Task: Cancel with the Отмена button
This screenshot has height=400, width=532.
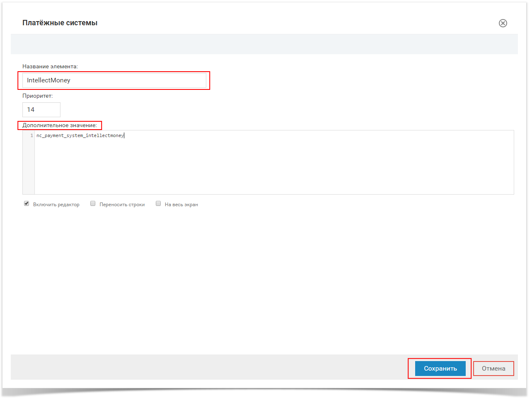Action: click(x=493, y=369)
